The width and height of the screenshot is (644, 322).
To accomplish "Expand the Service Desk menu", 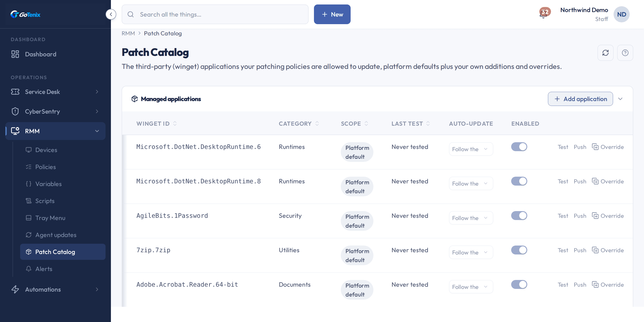I will [55, 92].
